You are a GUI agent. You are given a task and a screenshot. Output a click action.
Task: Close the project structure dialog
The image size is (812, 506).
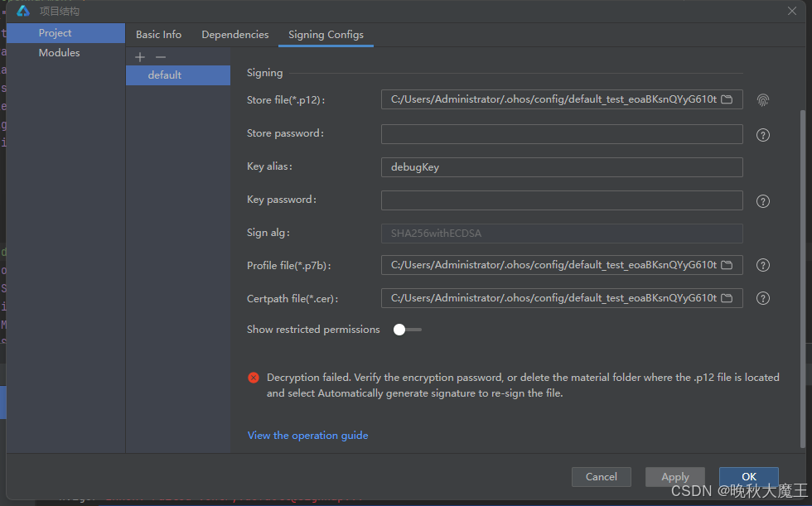tap(792, 11)
